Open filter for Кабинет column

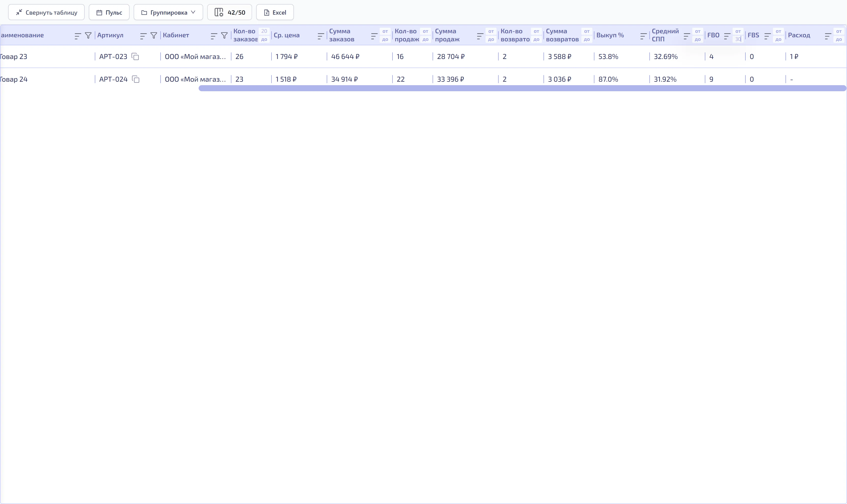click(x=224, y=35)
